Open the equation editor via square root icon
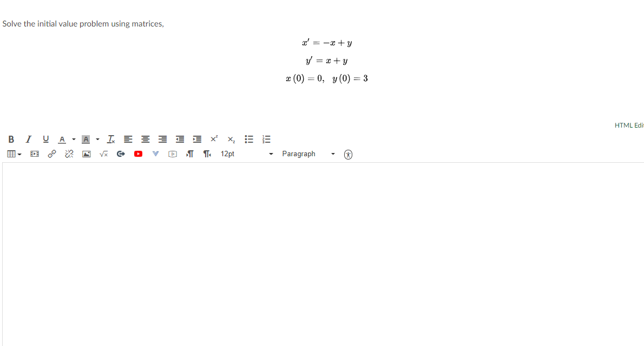The image size is (644, 346). 103,154
